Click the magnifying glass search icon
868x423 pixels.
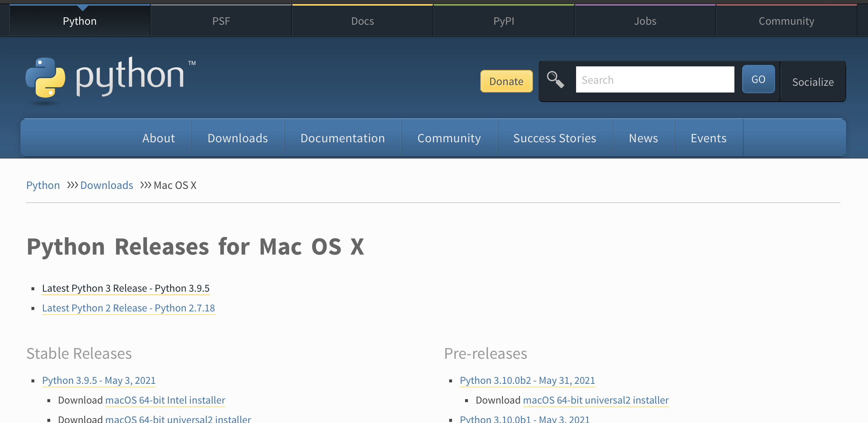555,80
